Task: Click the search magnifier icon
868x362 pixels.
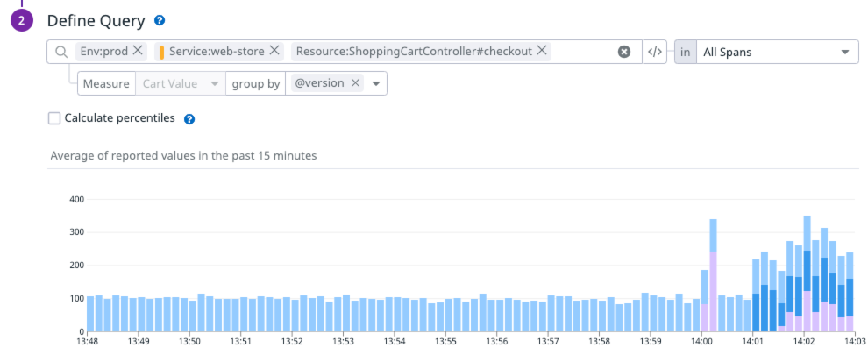Action: pos(60,52)
